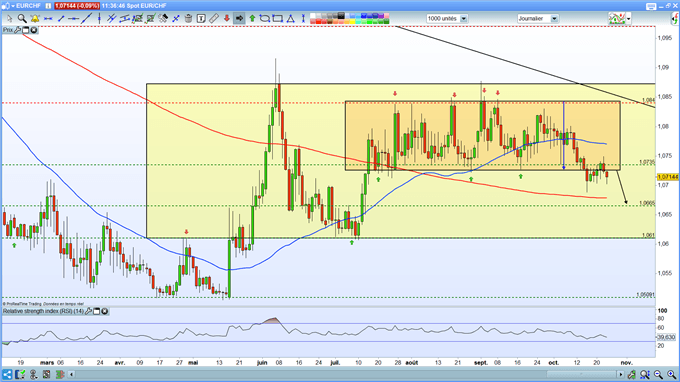Add a text annotation with T tool
Viewport: 680px width, 382px height.
201,18
